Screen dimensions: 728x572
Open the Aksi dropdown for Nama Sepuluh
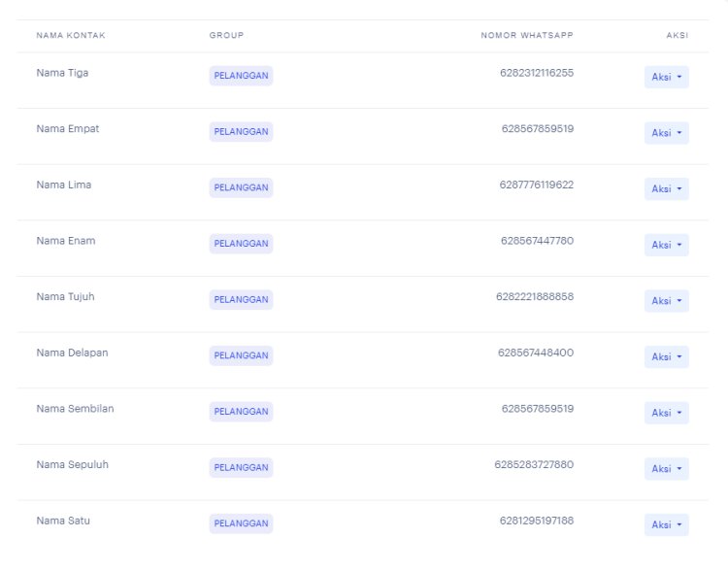[x=666, y=468]
